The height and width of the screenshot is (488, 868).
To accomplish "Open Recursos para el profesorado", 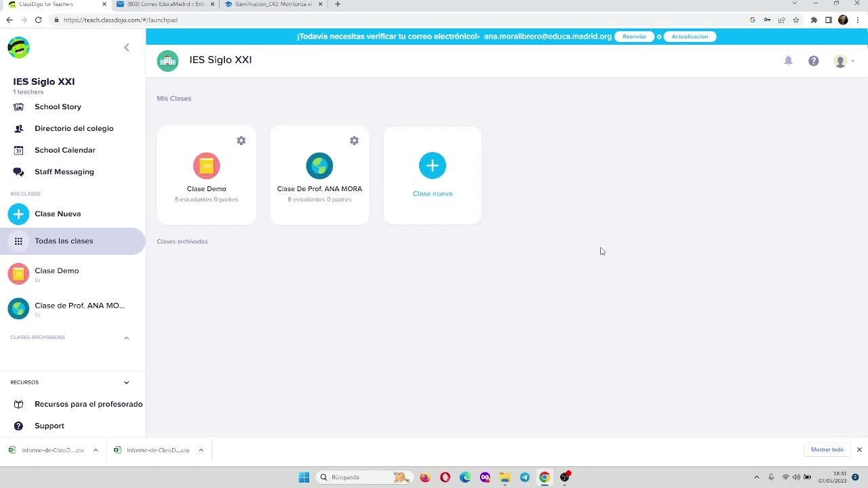I will click(88, 404).
